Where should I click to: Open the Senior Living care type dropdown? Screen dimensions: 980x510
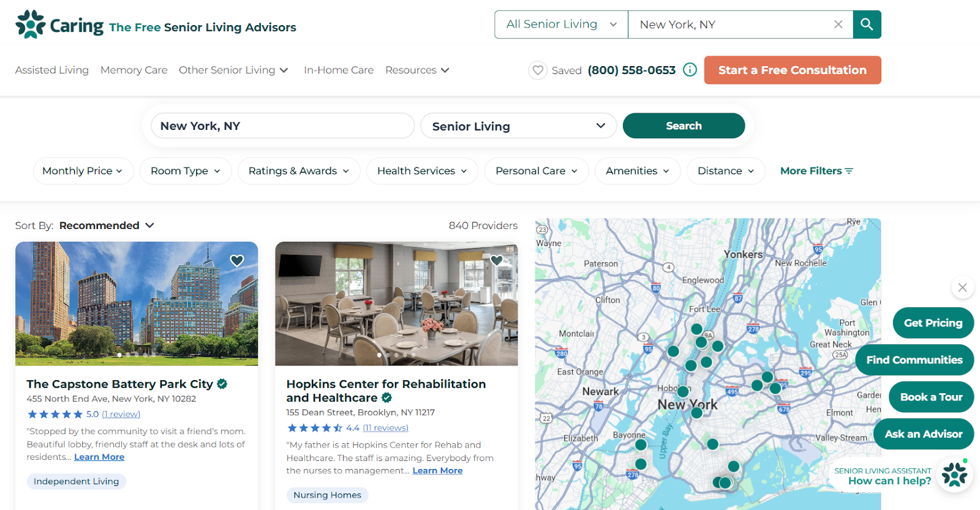click(x=518, y=126)
